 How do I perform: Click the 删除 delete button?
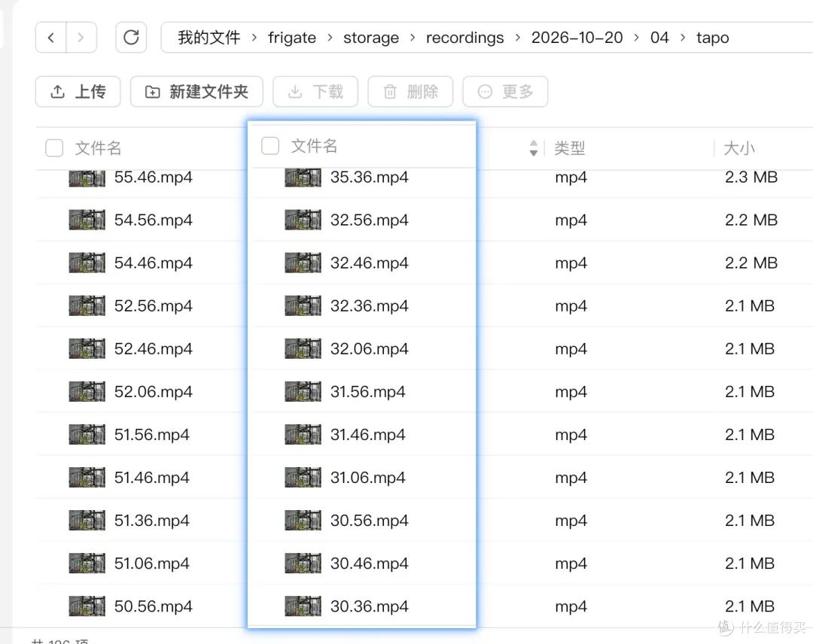(x=410, y=92)
